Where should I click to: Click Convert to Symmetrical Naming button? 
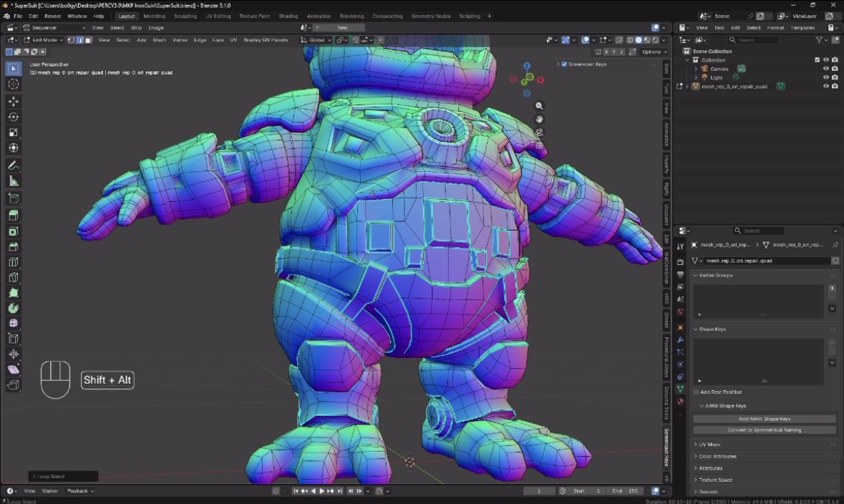[x=765, y=430]
